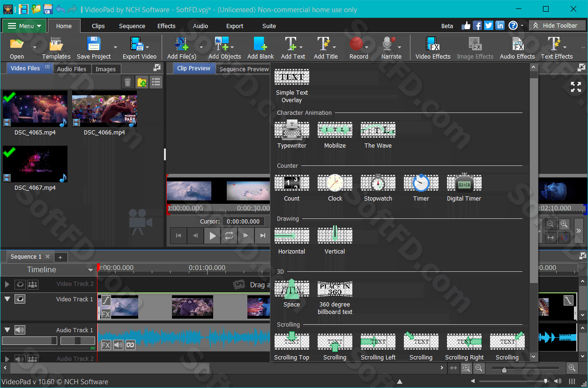Screen dimensions: 588x388
Task: Adjust the Audio Track 1 volume slider
Action: coord(30,341)
